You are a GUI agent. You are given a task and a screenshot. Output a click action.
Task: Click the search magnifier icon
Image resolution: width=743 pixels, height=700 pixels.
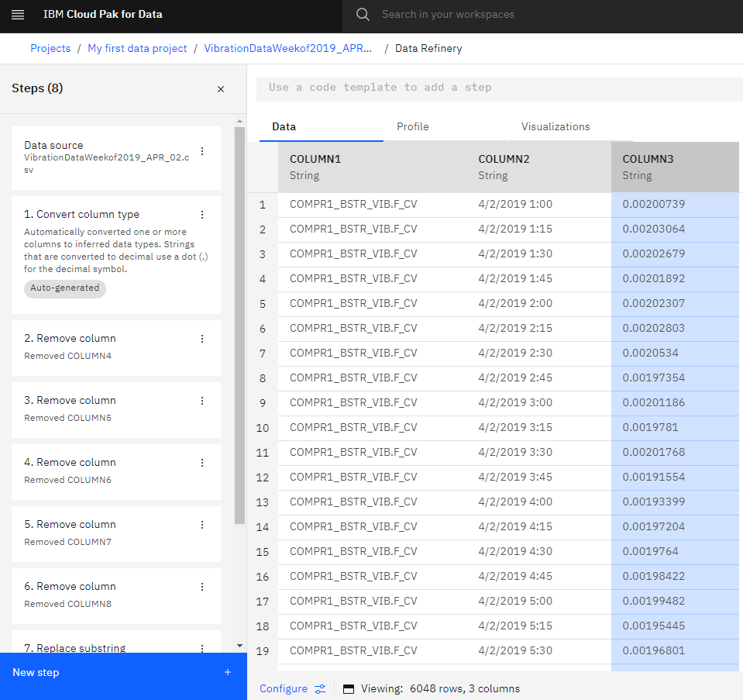pos(363,15)
